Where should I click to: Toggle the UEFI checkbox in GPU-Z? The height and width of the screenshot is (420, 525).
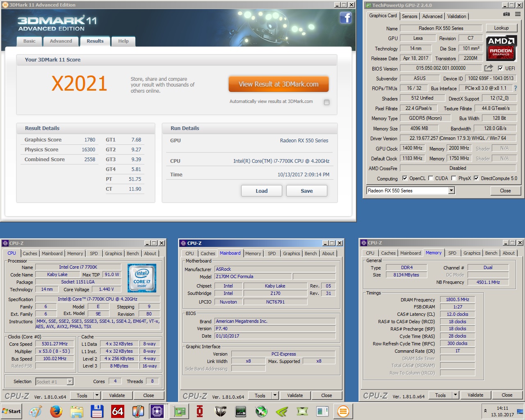(x=500, y=68)
